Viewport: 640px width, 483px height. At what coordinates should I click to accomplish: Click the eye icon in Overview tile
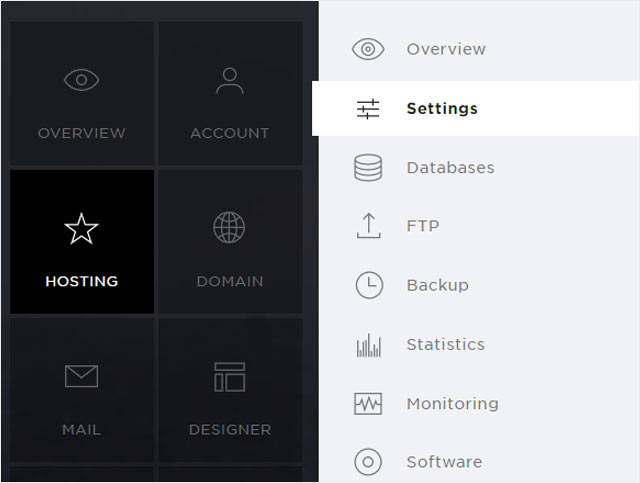(81, 80)
